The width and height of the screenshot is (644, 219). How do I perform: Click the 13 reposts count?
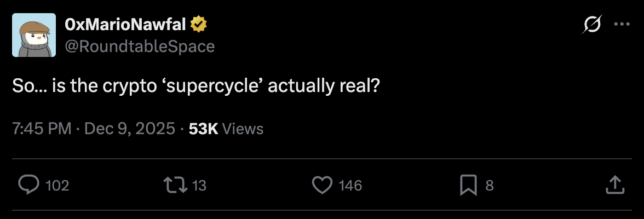199,186
